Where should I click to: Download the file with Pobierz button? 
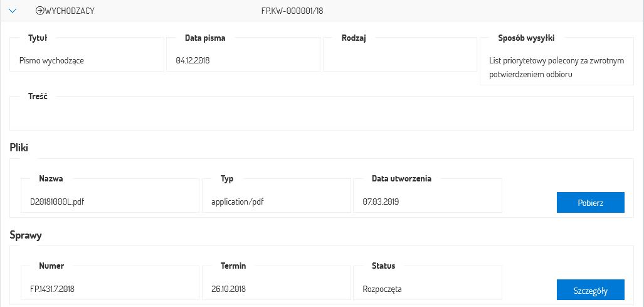(x=590, y=203)
